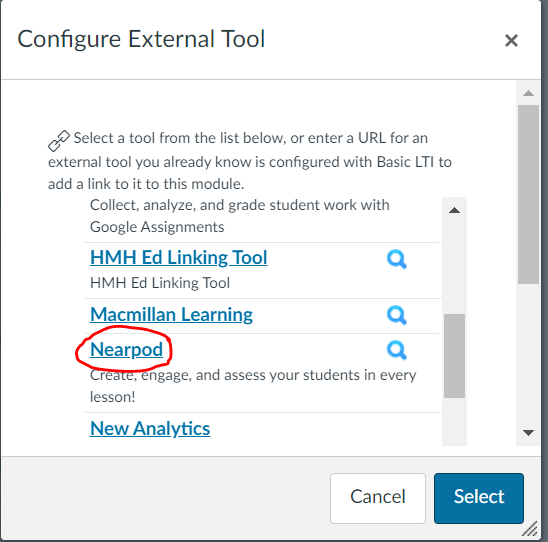This screenshot has height=542, width=548.
Task: Click the HMH Ed Linking Tool description text
Action: click(x=160, y=283)
